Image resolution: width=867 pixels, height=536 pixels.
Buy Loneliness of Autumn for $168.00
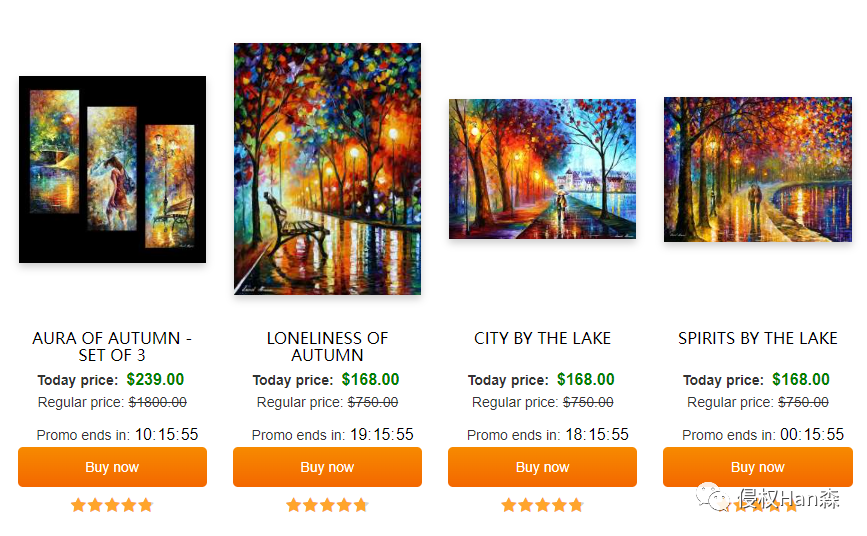click(x=327, y=467)
